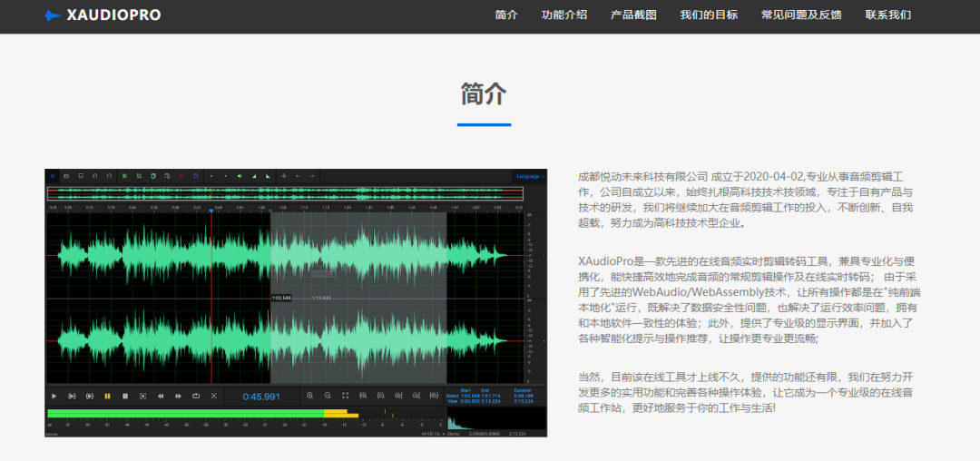The image size is (980, 461).
Task: Open the 功能介绍 navigation item
Action: click(x=564, y=15)
